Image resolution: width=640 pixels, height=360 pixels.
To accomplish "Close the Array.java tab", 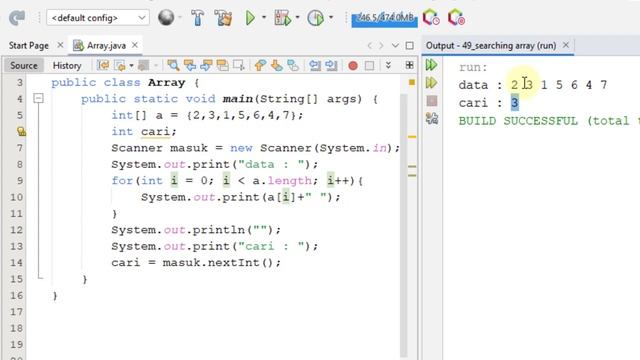I will coord(135,45).
